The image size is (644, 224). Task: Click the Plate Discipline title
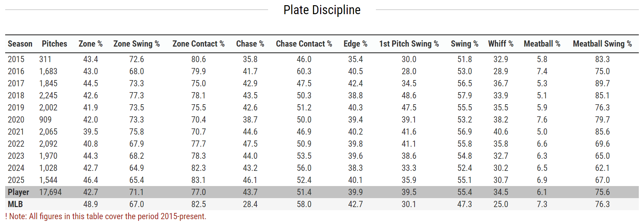322,10
